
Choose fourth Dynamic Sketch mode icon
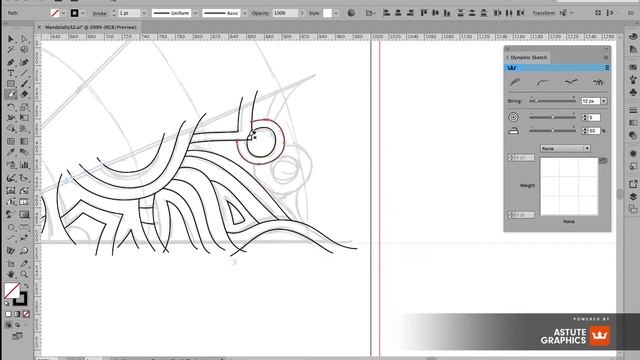click(598, 82)
